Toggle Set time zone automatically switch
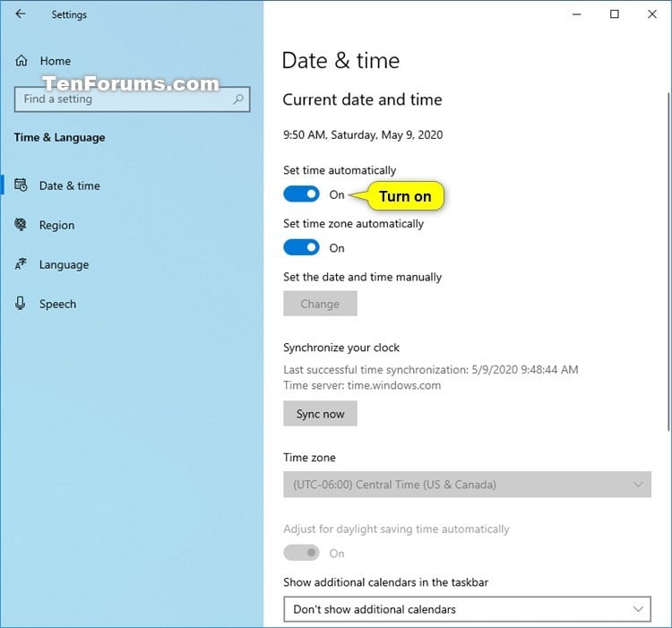Screen dimensions: 672x628 coord(301,247)
